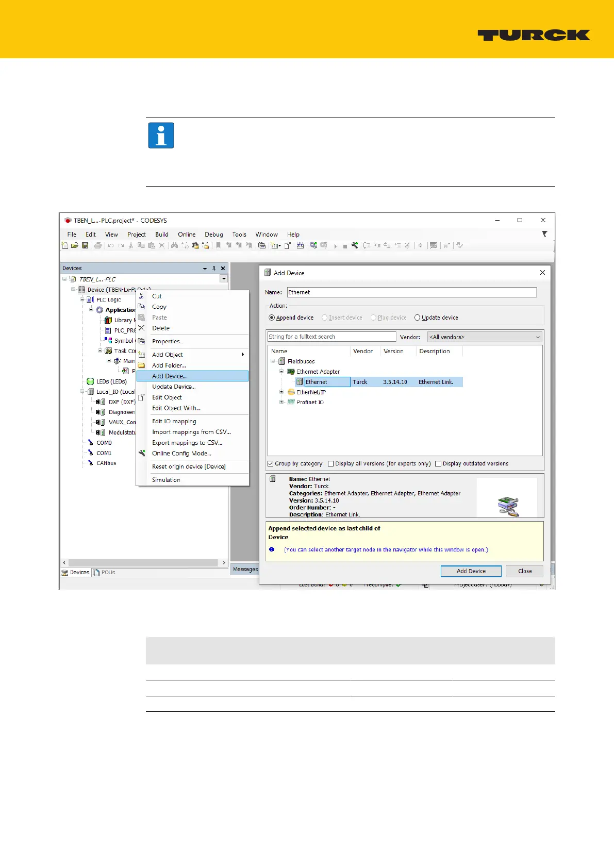Click wrench icon beside Online Config Mode
This screenshot has height=868, width=614.
(141, 453)
